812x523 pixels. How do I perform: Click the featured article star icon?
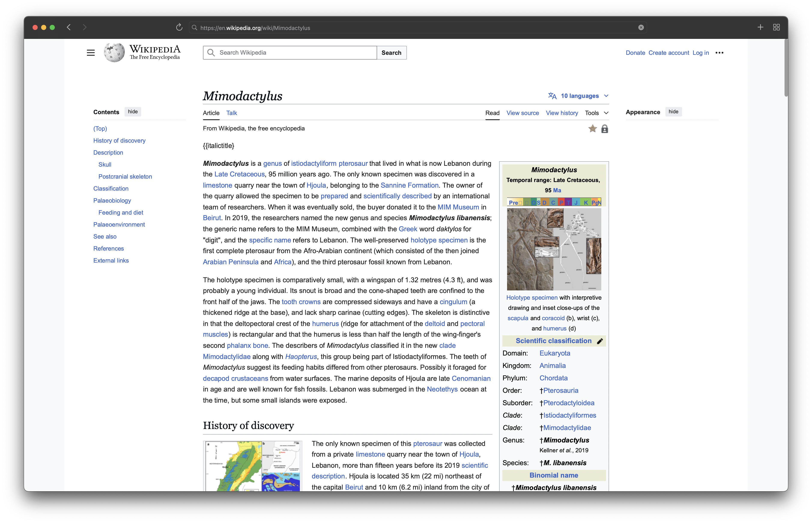(592, 129)
